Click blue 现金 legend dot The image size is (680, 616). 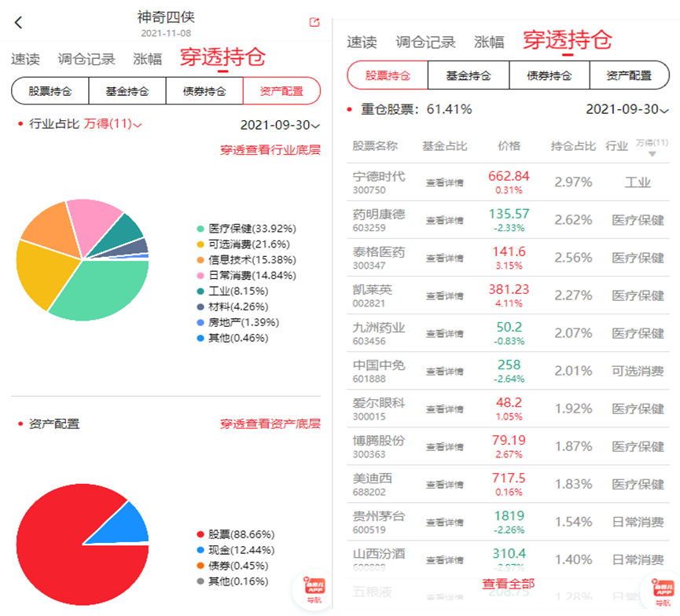200,550
